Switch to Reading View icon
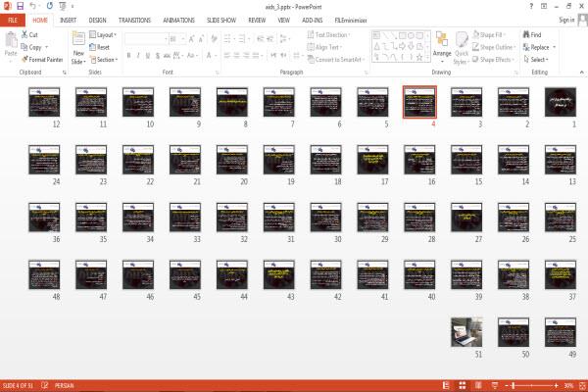The height and width of the screenshot is (392, 588). pyautogui.click(x=478, y=385)
